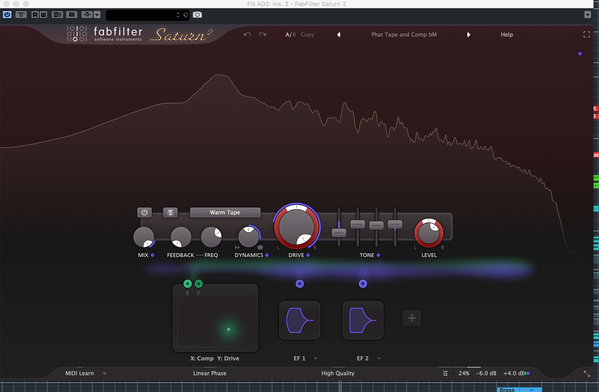Click the second Tone slider handle
The width and height of the screenshot is (599, 392).
(x=358, y=224)
